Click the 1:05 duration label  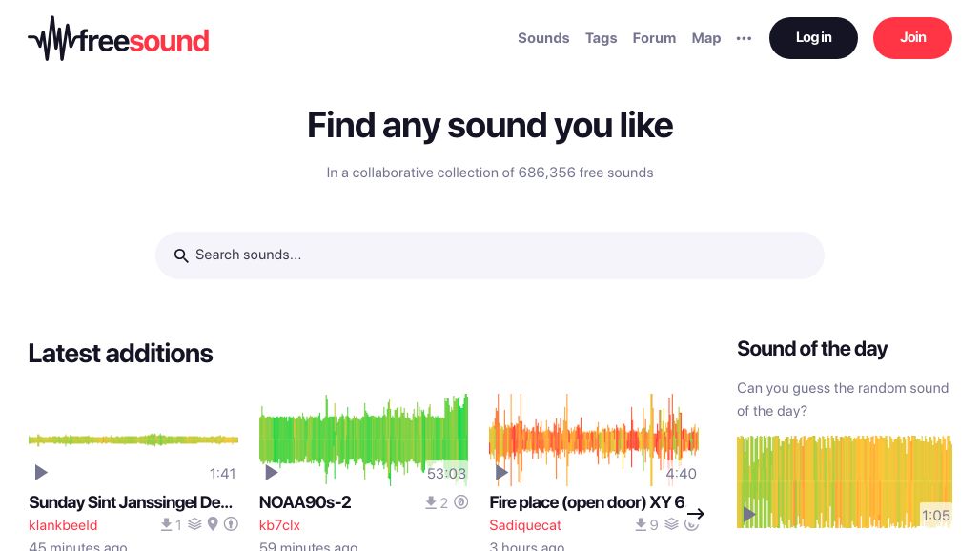click(x=935, y=516)
